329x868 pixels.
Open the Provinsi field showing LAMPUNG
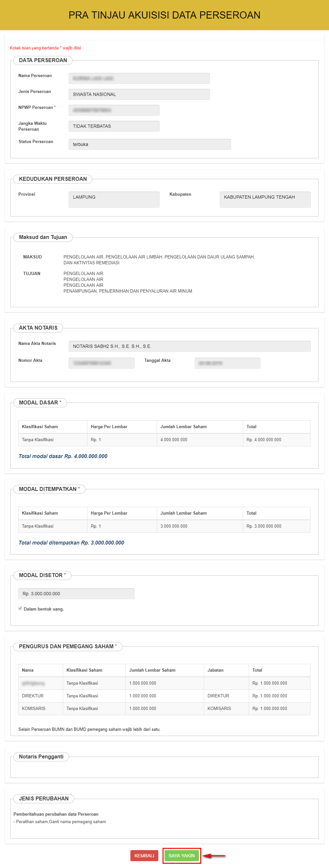(x=113, y=200)
